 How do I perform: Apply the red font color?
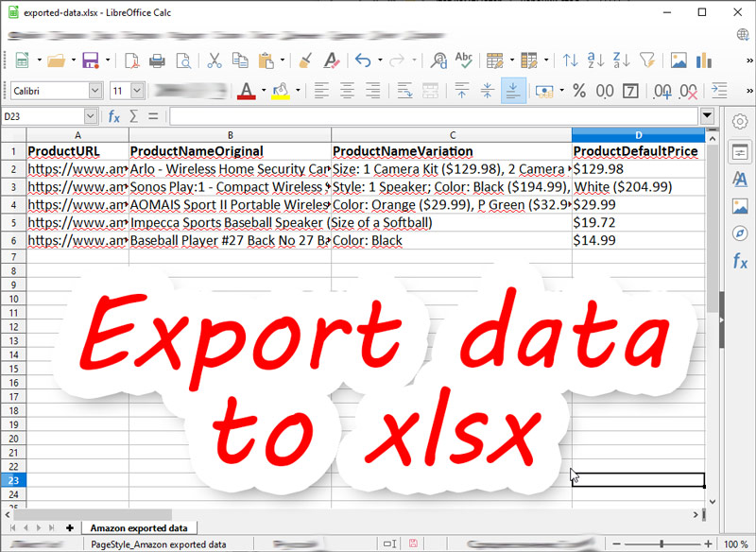pos(247,91)
